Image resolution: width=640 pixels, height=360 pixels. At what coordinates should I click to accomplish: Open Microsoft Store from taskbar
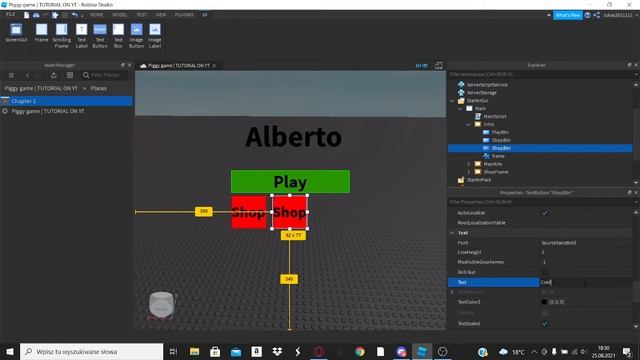point(215,351)
